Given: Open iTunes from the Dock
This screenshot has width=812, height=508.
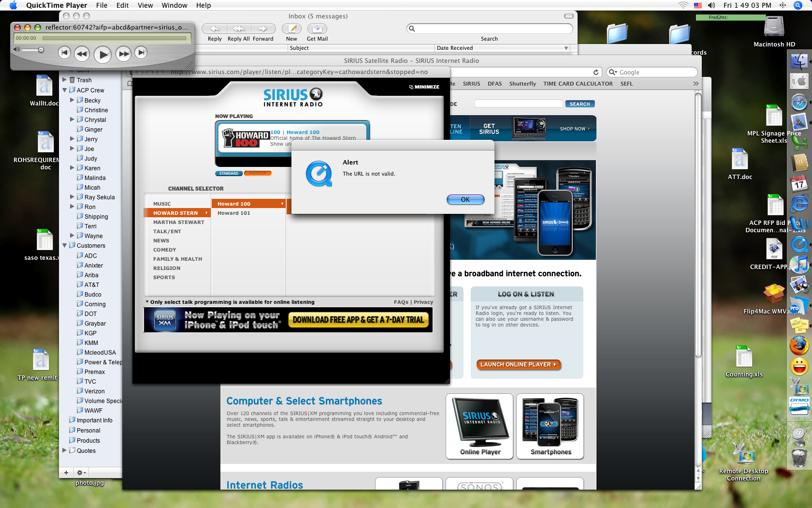Looking at the screenshot, I should point(799,265).
